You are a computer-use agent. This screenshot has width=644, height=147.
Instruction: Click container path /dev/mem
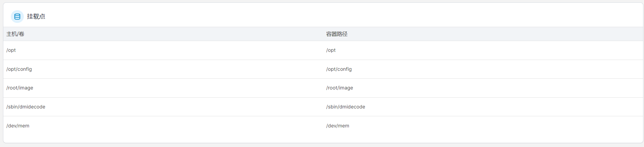(338, 126)
